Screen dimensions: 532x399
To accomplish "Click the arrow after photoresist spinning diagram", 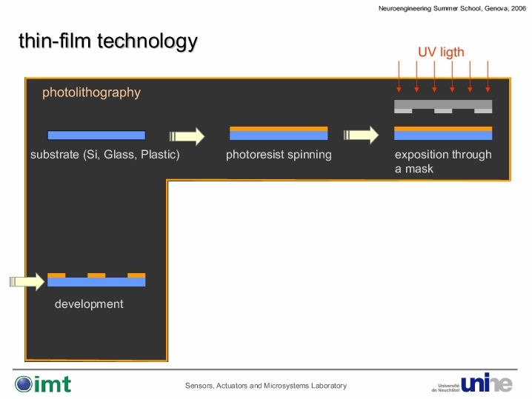I will coord(361,135).
